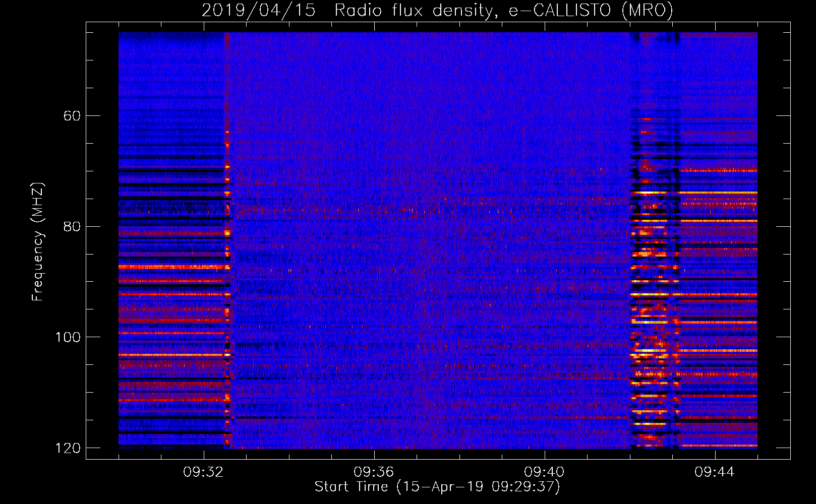The image size is (816, 504).
Task: Click the '120' frequency tick label
Action: click(68, 448)
